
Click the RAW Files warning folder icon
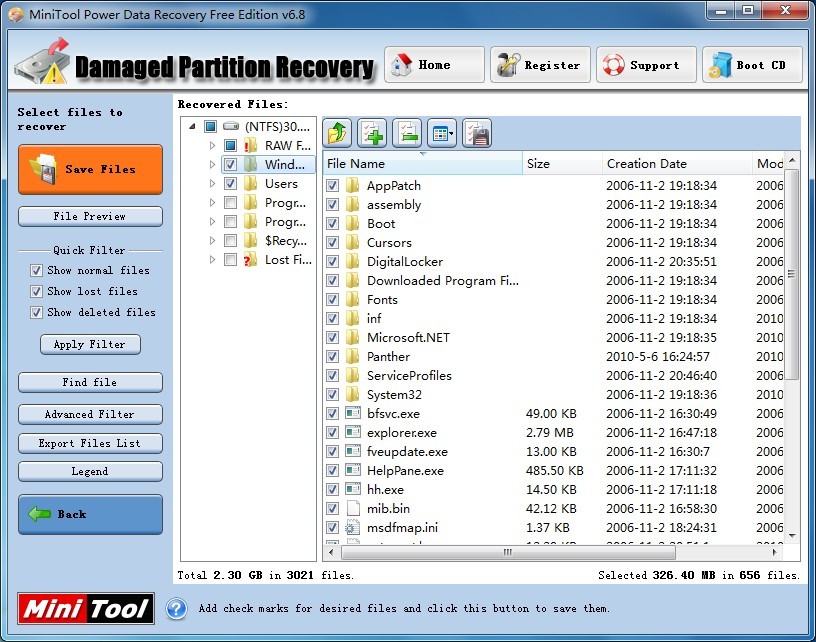tap(250, 145)
